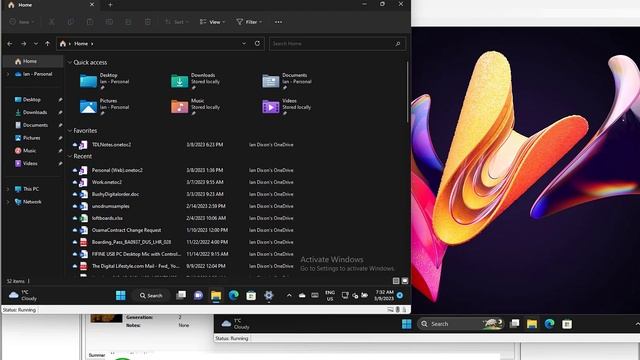Go forward with the Forward arrow
The image size is (640, 360).
tap(24, 44)
